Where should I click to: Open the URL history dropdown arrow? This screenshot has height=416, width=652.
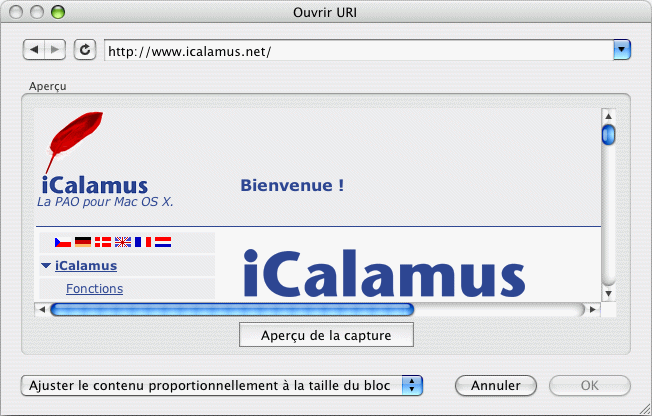pos(622,50)
